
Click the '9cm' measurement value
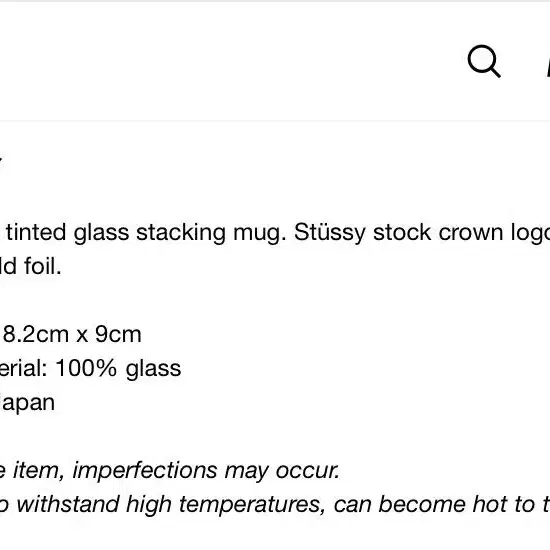118,334
